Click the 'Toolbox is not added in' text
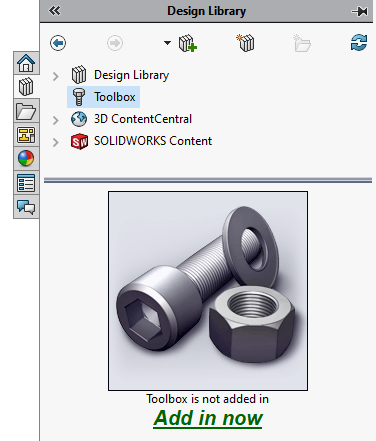The image size is (376, 441). pyautogui.click(x=207, y=399)
